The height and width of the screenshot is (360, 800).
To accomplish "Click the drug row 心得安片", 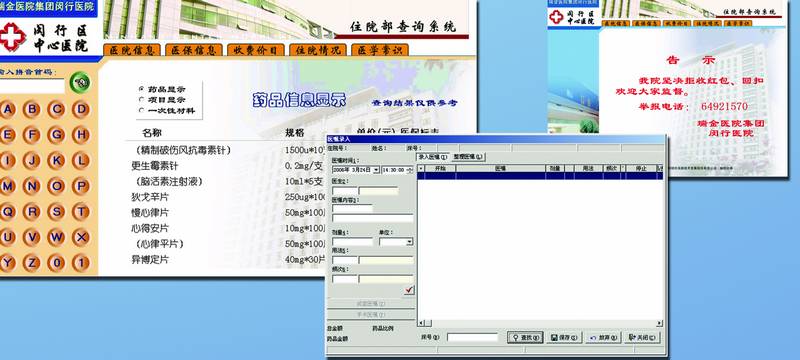I will pyautogui.click(x=150, y=228).
